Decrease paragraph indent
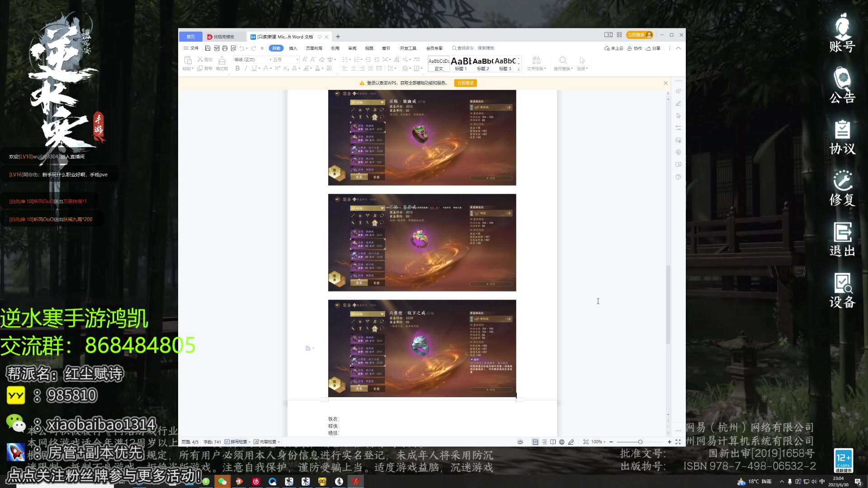Screen dimensions: 868x488 point(368,60)
